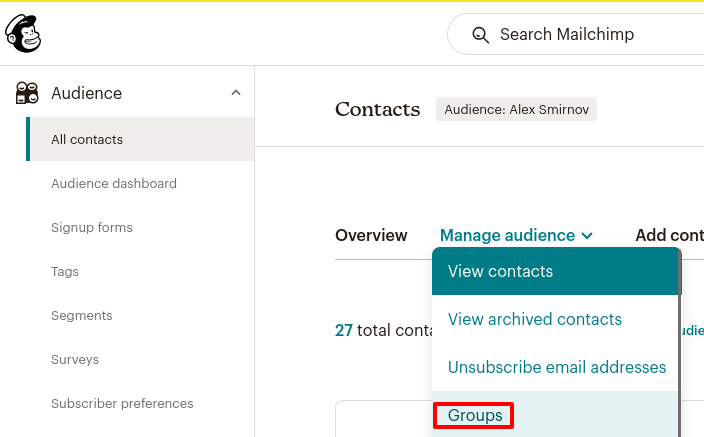Screen dimensions: 704x437
Task: Open the Tags page in the sidebar
Action: [65, 271]
